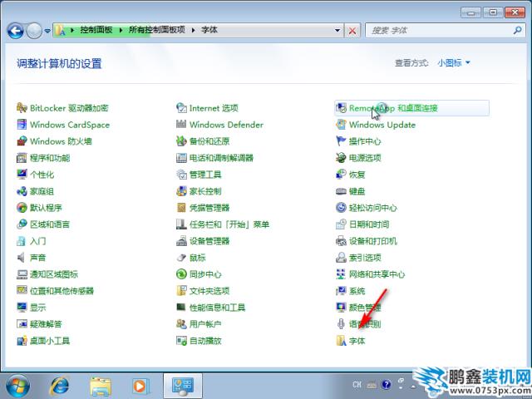Click the Windows Update icon
This screenshot has height=399, width=532.
[x=341, y=125]
